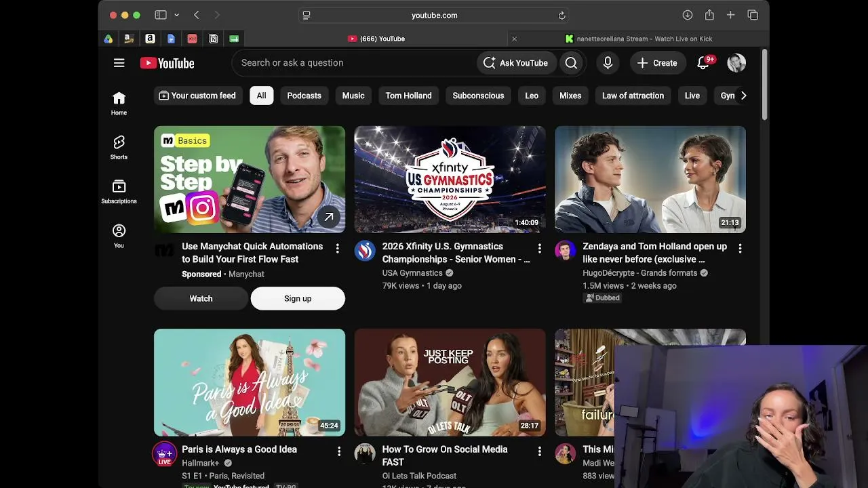
Task: Click the Watch button on the Manychat ad
Action: point(201,298)
